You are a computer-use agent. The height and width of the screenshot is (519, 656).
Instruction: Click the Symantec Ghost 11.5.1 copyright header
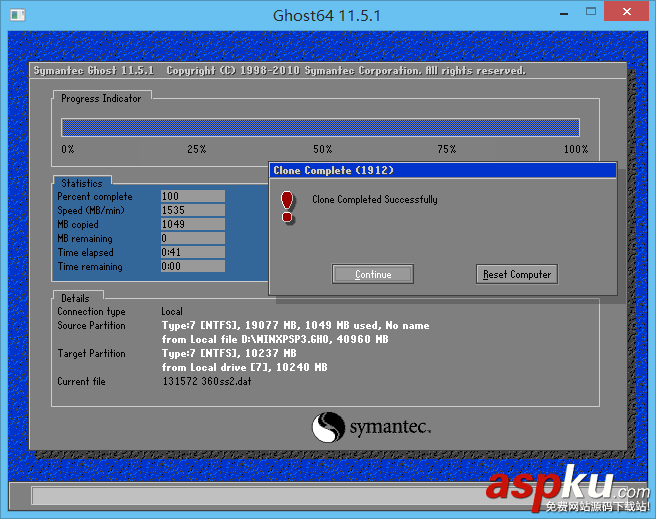pos(279,70)
